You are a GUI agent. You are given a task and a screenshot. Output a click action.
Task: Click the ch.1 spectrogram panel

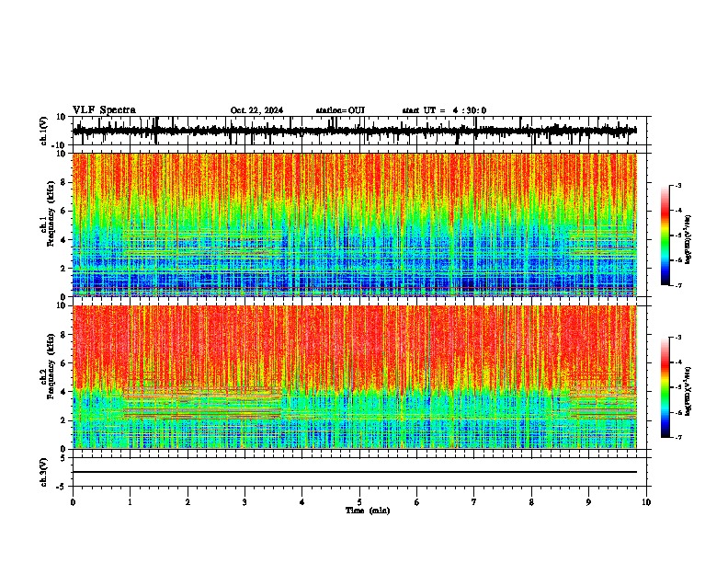pyautogui.click(x=355, y=224)
